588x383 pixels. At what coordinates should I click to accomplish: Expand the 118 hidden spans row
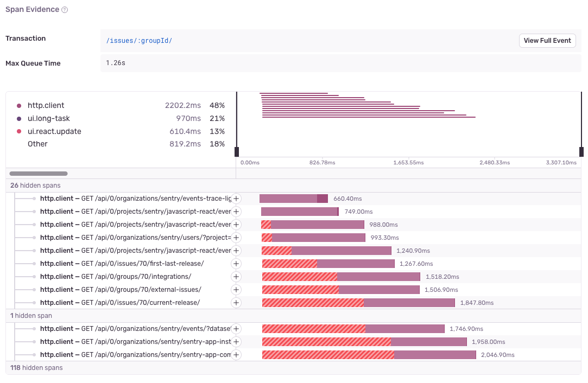36,367
